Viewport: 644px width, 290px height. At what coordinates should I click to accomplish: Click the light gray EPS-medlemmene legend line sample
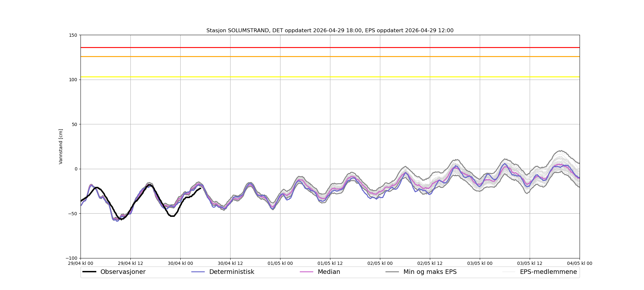509,272
